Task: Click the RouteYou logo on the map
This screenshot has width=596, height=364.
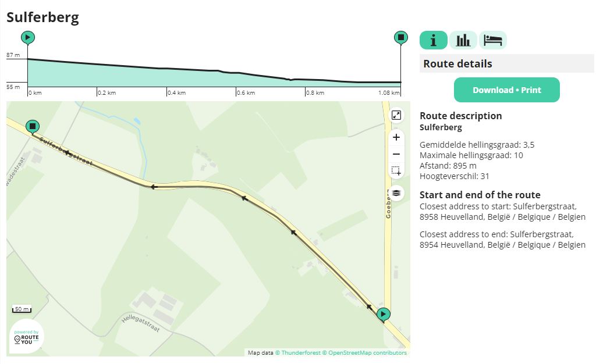Action: click(27, 337)
